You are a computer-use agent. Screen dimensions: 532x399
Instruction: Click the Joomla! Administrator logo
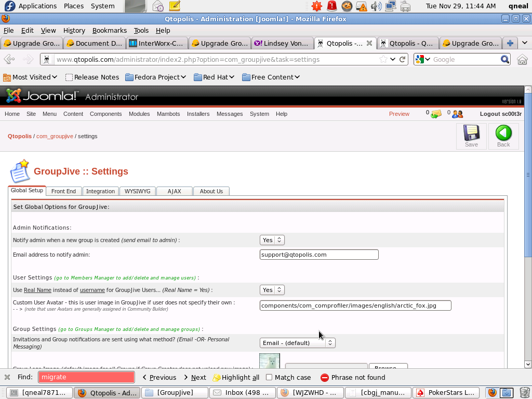72,96
